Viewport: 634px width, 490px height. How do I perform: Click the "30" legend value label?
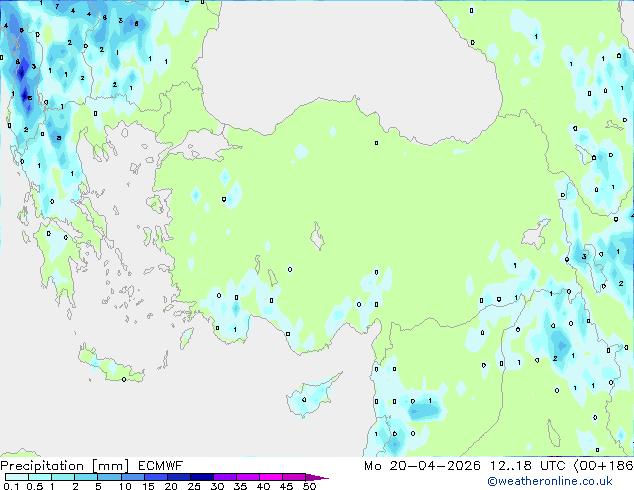[x=217, y=486]
